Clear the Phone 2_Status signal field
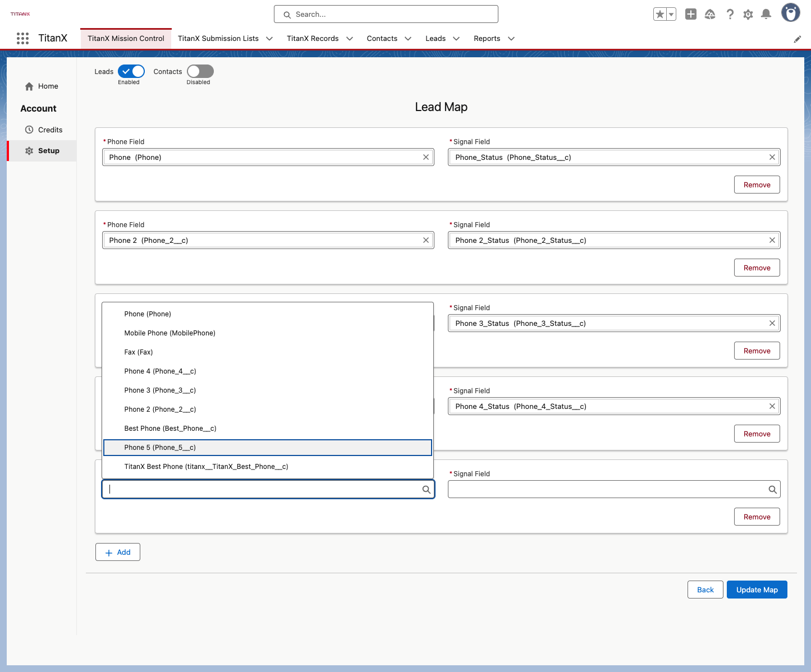The height and width of the screenshot is (672, 811). click(772, 241)
